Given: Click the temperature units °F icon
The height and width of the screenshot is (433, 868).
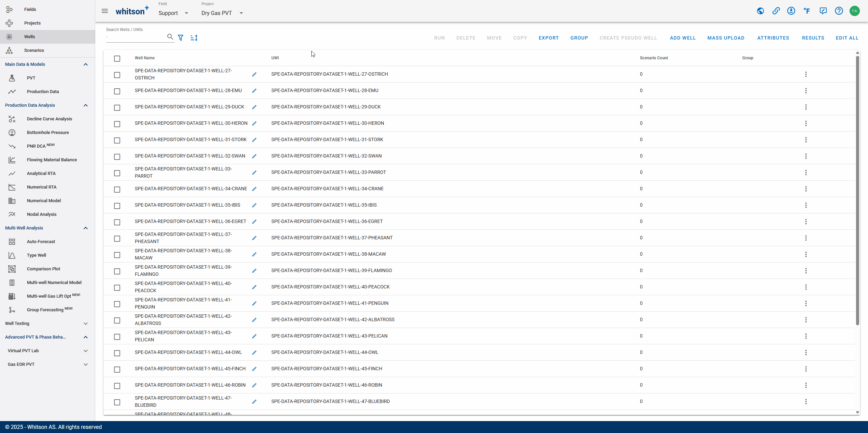Looking at the screenshot, I should pyautogui.click(x=807, y=11).
